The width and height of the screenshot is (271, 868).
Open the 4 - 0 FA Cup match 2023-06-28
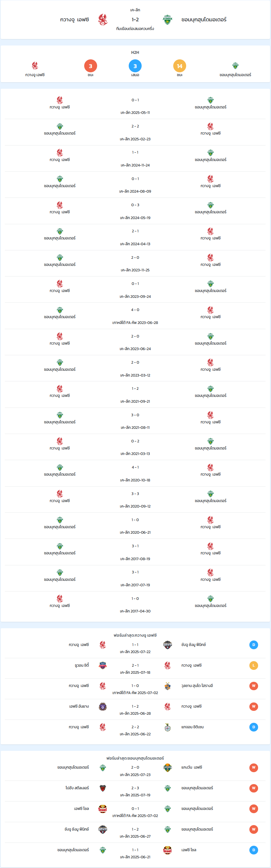point(135,316)
